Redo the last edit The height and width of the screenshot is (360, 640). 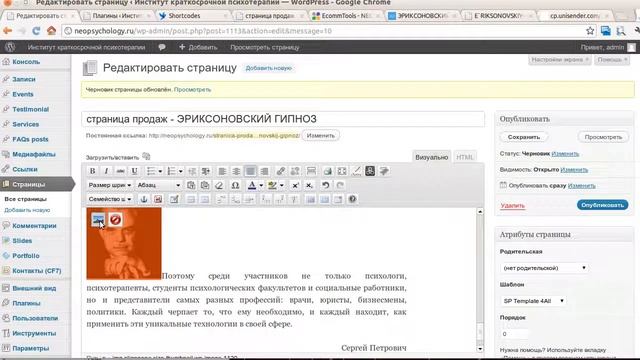(340, 185)
